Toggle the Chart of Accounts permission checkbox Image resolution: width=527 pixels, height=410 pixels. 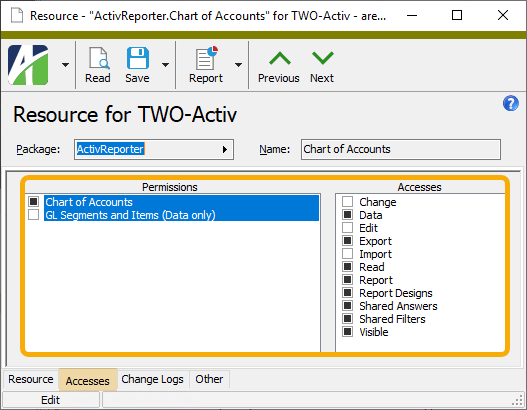33,202
